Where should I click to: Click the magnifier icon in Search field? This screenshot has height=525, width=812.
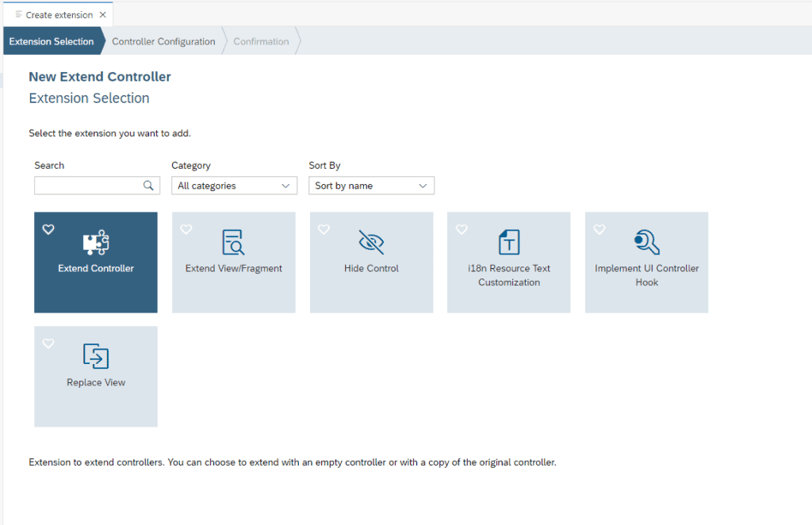point(148,186)
